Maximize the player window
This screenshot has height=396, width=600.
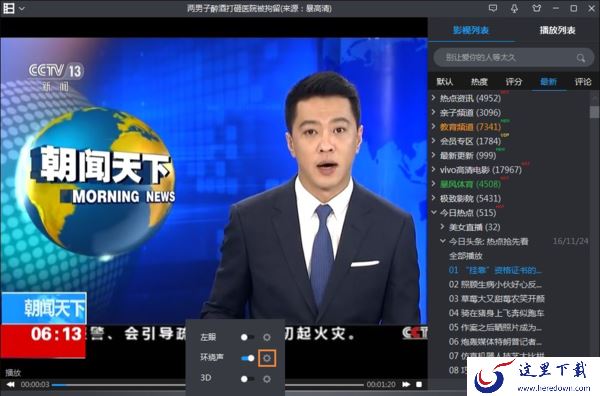pos(574,8)
